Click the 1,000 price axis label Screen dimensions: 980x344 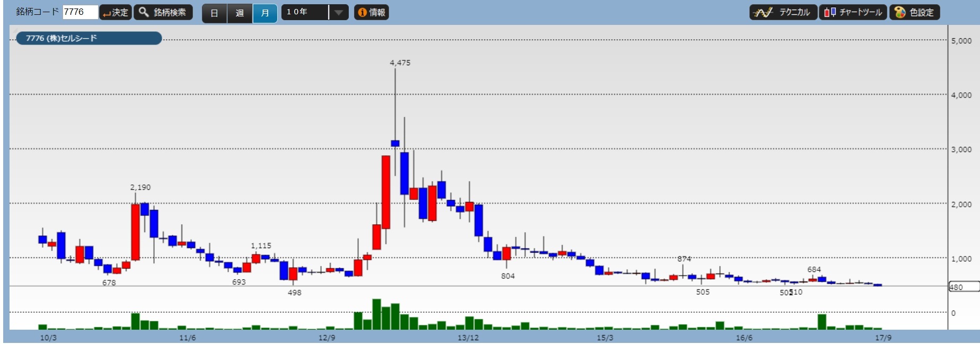961,259
